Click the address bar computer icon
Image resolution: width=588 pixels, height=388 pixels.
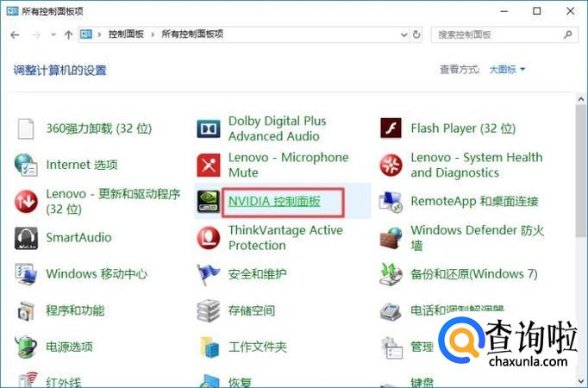[86, 34]
